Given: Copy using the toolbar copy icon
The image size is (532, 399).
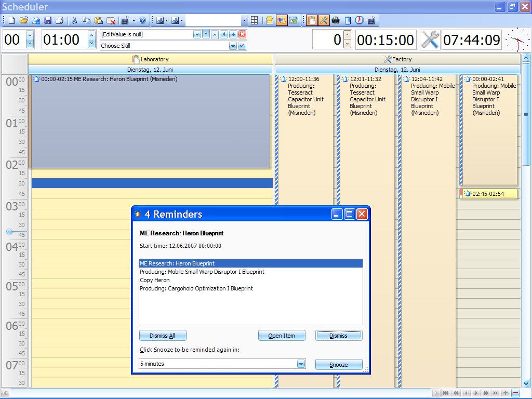Looking at the screenshot, I should click(87, 21).
